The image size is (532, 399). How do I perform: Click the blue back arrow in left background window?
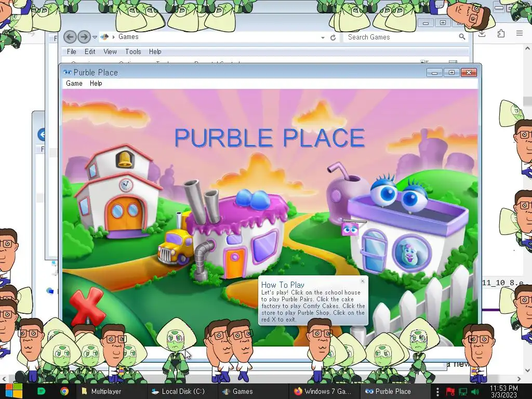point(42,135)
